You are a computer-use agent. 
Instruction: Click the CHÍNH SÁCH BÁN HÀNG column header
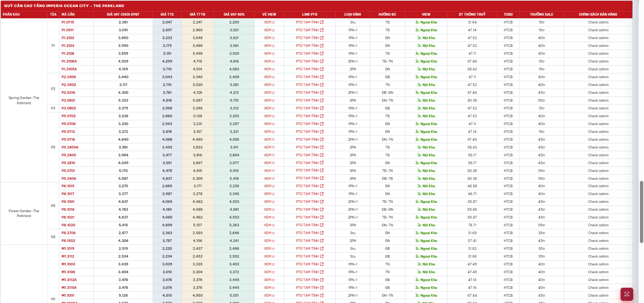coord(598,15)
